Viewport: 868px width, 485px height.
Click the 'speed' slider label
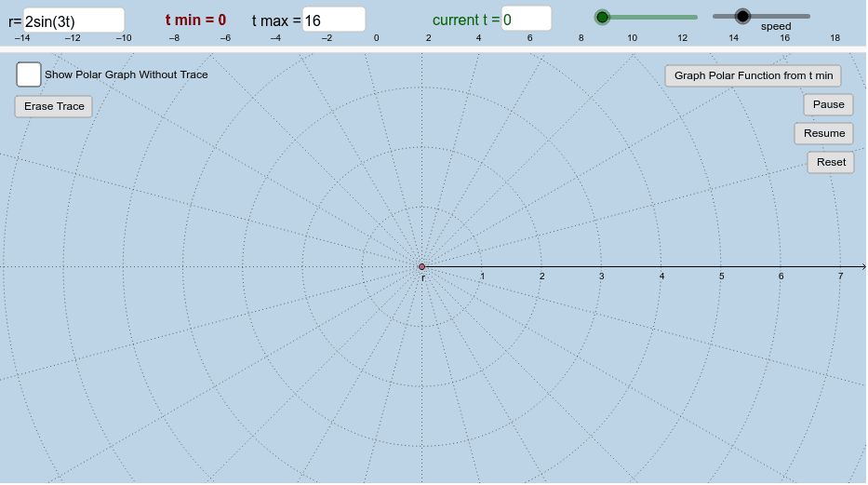776,27
